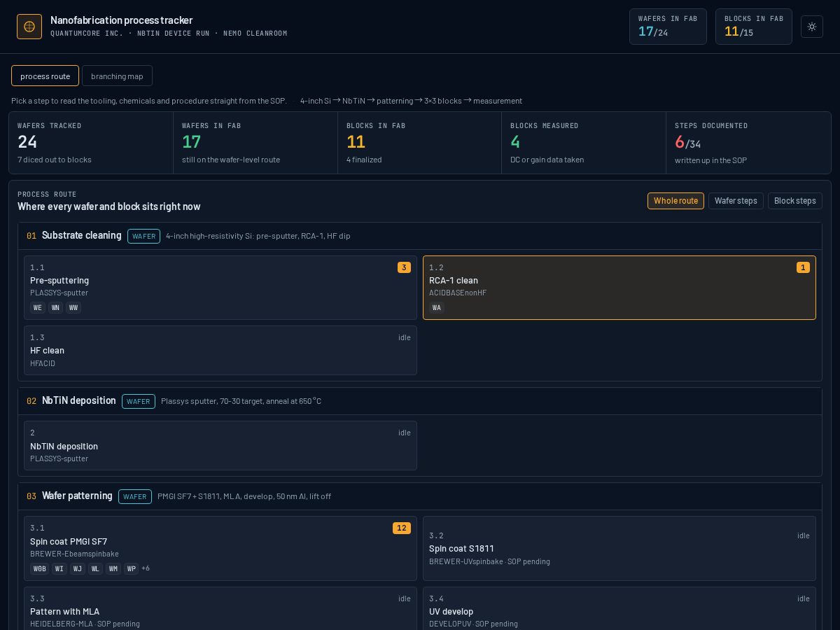Open step 2 NbTiN deposition card
This screenshot has height=630, width=840.
[220, 445]
